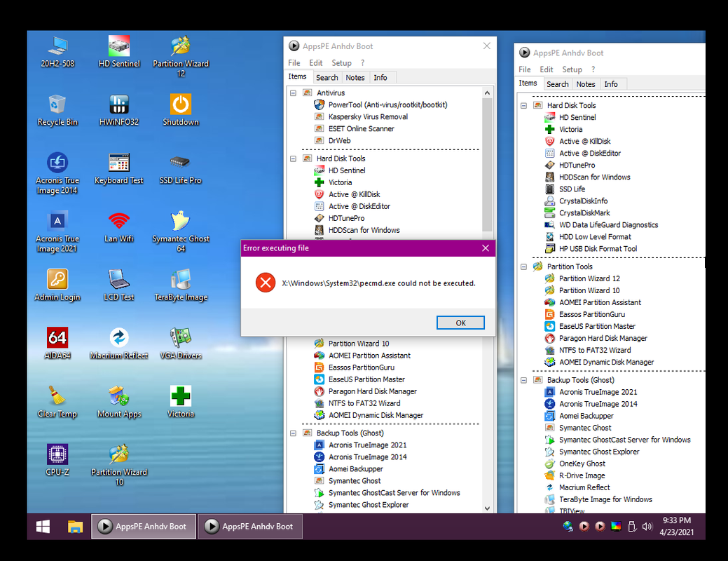The image size is (728, 561).
Task: Select Aomei Backupper in left window
Action: [356, 469]
